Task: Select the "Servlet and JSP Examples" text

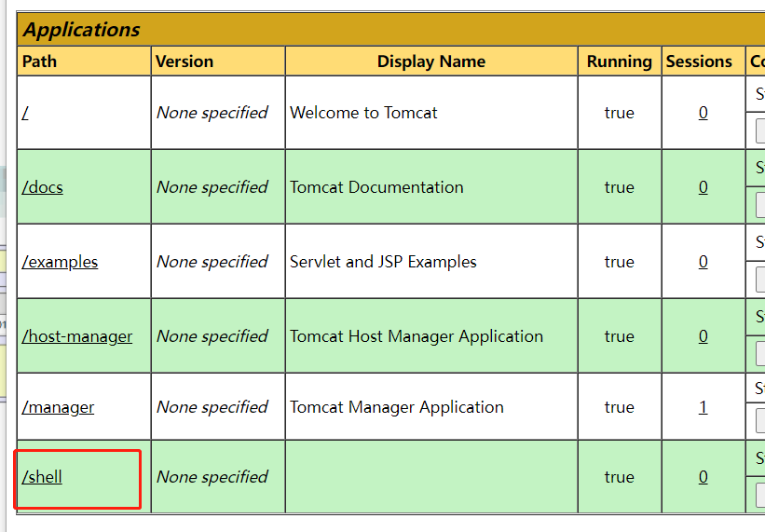Action: [x=383, y=262]
